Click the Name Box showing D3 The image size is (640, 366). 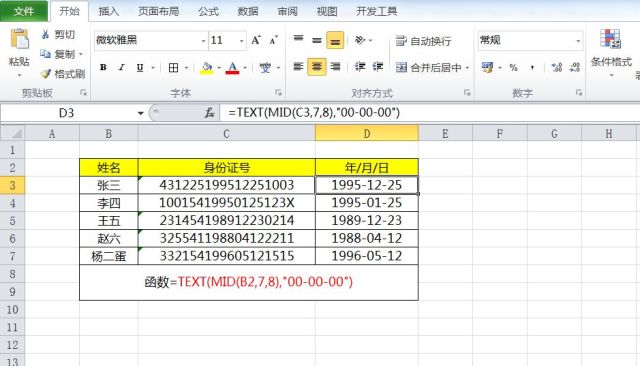pyautogui.click(x=67, y=113)
